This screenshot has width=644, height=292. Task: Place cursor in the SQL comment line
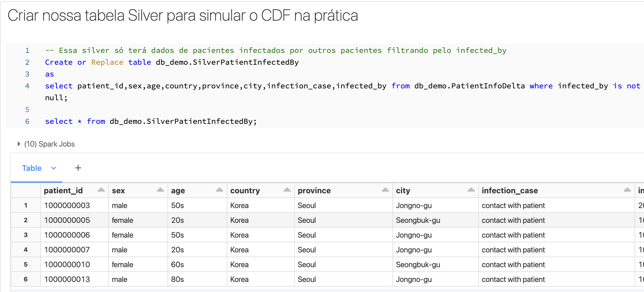coord(276,51)
